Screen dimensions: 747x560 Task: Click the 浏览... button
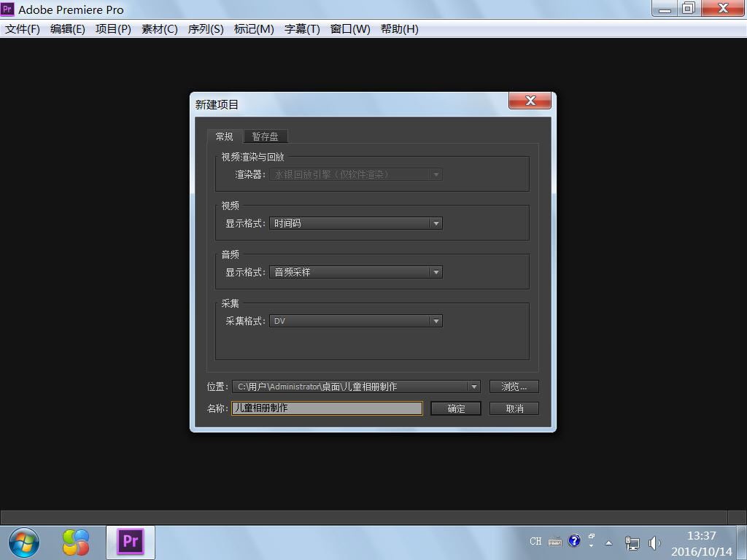[x=514, y=386]
